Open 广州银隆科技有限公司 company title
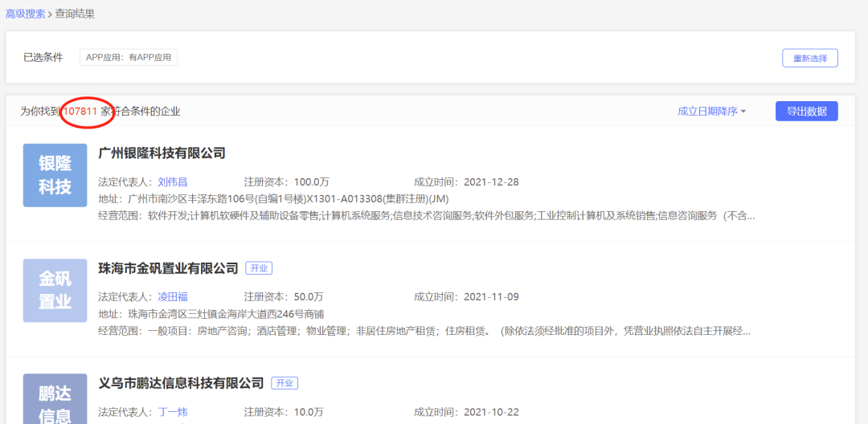The image size is (868, 424). pos(162,153)
